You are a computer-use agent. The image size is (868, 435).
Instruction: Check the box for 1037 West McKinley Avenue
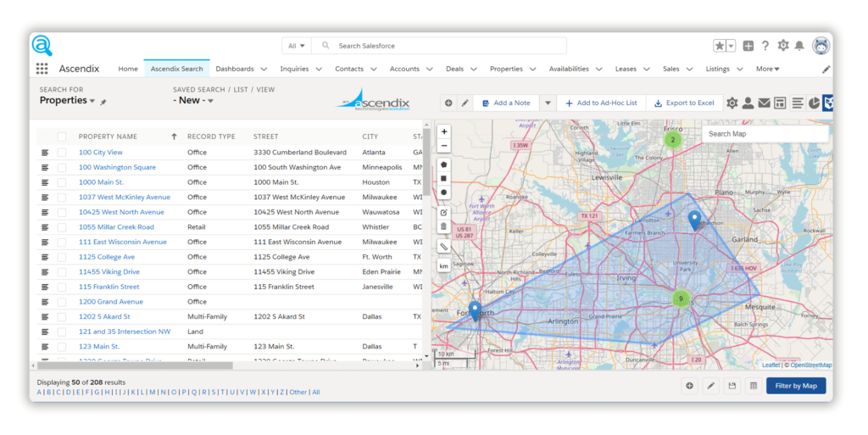[61, 197]
